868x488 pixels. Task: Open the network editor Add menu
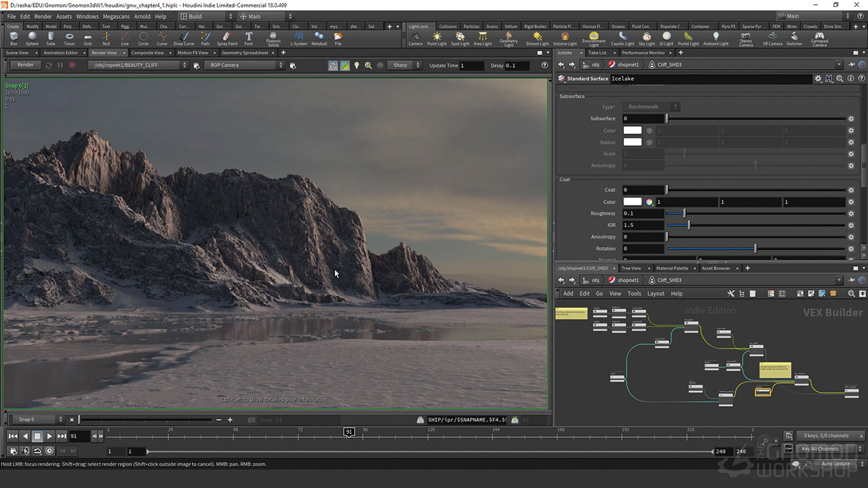tap(568, 293)
